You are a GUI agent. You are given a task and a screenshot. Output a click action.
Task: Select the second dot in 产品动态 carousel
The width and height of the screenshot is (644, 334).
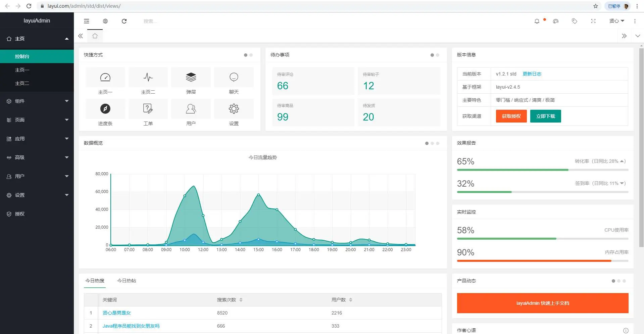click(x=619, y=281)
